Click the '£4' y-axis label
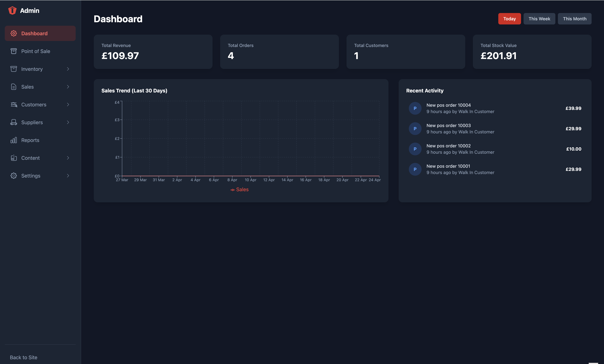This screenshot has width=604, height=364. pos(117,102)
